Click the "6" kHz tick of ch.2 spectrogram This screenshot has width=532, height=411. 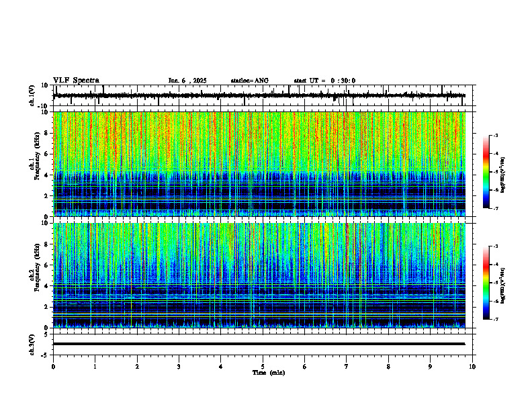[x=47, y=265]
